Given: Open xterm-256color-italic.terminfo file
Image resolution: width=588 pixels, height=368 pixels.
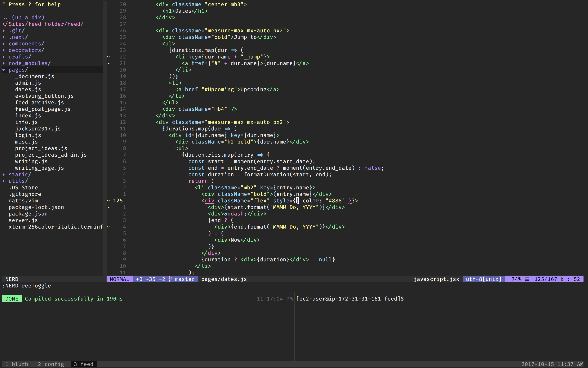Looking at the screenshot, I should (56, 227).
